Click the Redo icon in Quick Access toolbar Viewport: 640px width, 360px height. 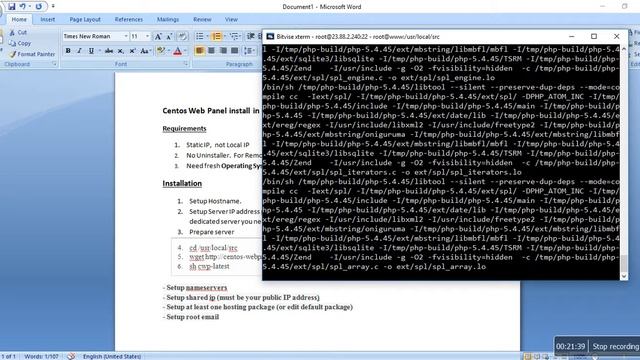[39, 7]
